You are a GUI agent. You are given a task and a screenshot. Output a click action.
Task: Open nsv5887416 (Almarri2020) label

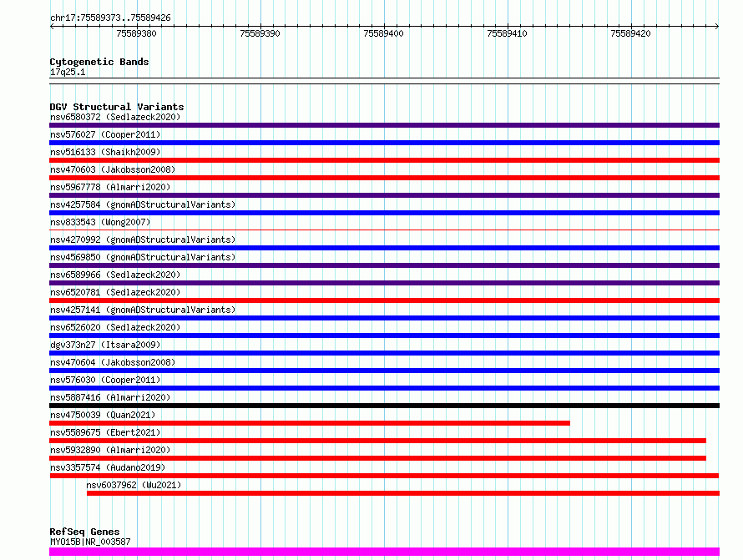coord(110,397)
